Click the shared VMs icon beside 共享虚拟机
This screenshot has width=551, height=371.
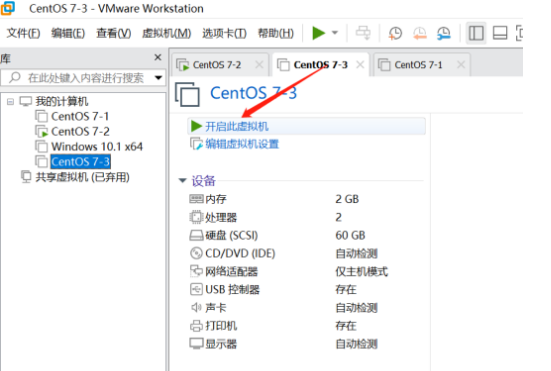coord(26,176)
